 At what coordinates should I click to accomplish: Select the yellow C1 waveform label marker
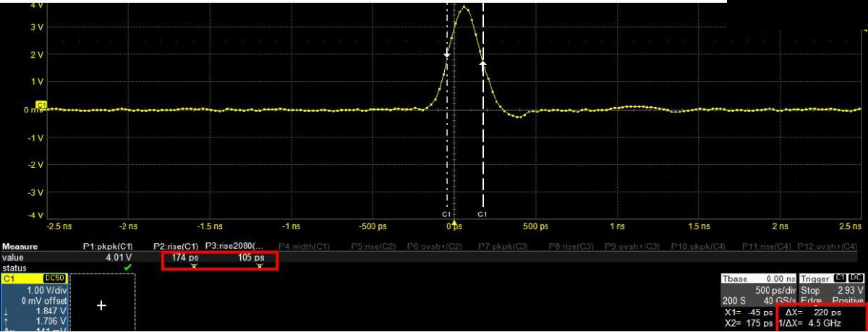(41, 105)
